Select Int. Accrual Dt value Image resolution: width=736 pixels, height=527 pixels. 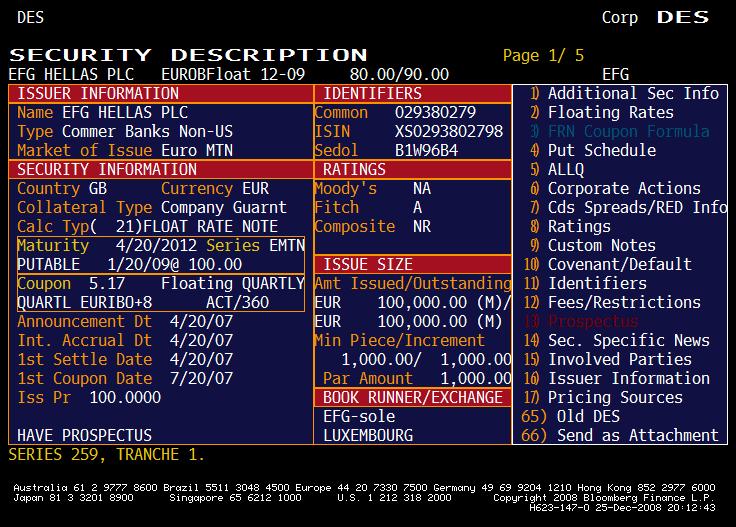pyautogui.click(x=201, y=340)
